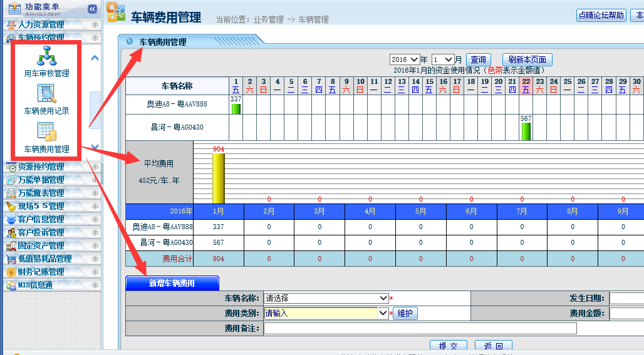Collapse the sidebar with double-arrow icon

(92, 9)
